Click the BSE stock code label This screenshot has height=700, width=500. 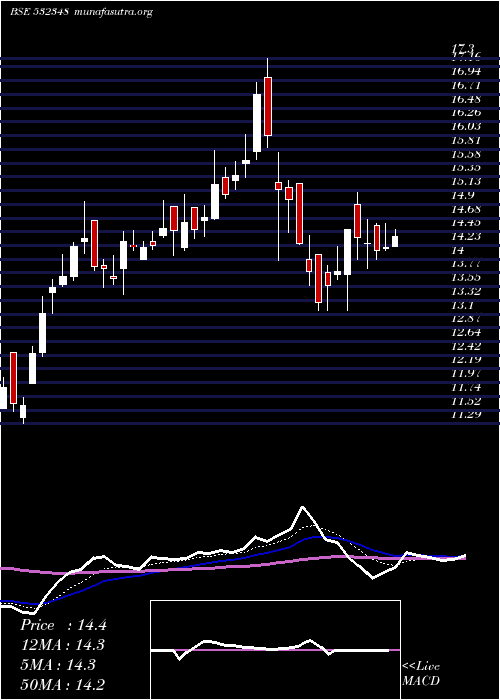tap(39, 12)
